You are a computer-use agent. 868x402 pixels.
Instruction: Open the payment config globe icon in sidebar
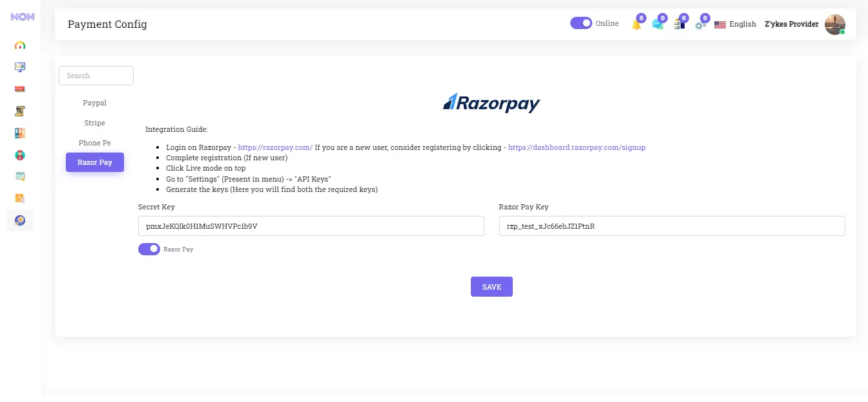pyautogui.click(x=20, y=220)
